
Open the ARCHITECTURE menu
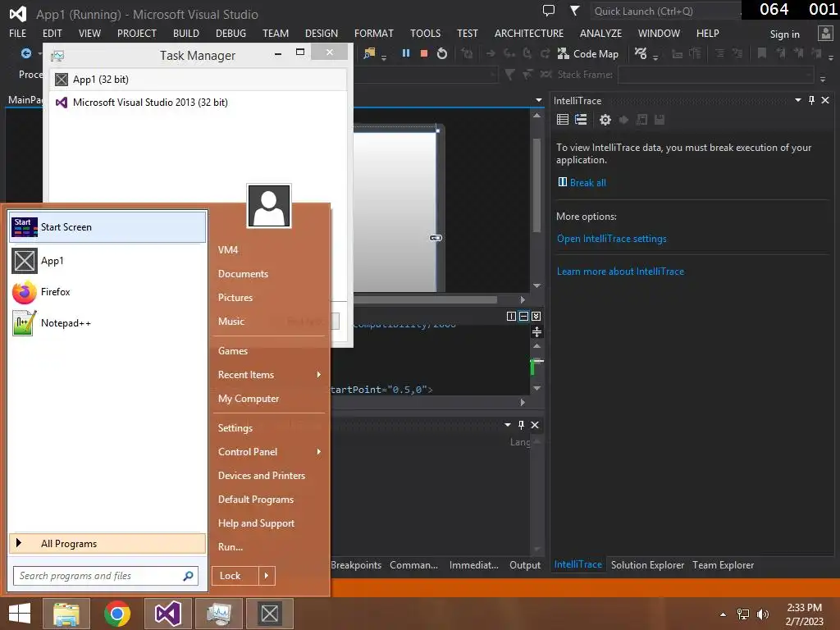tap(529, 33)
